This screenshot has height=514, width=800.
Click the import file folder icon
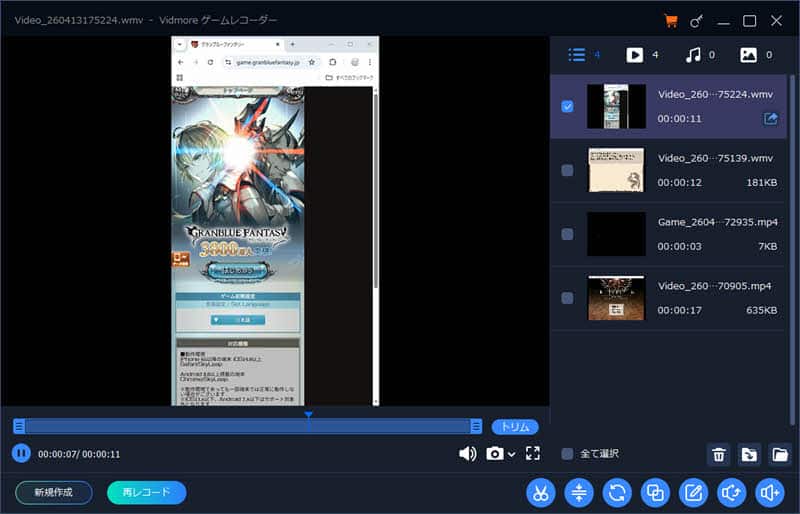[749, 454]
